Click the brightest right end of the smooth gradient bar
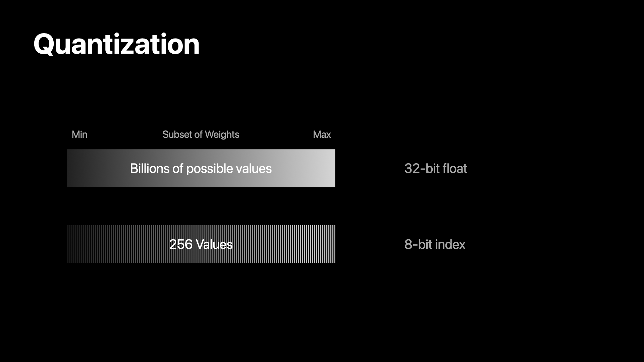644x362 pixels. click(x=330, y=168)
